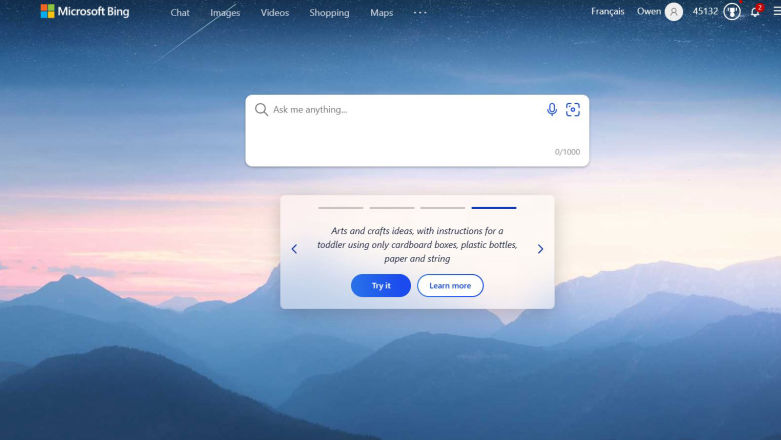Open the Shopping tab
This screenshot has width=781, height=440.
[x=329, y=12]
